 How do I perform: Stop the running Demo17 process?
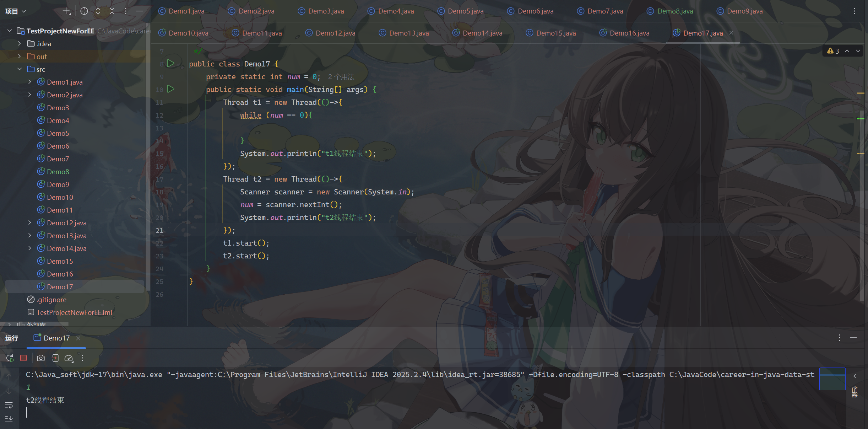tap(23, 358)
